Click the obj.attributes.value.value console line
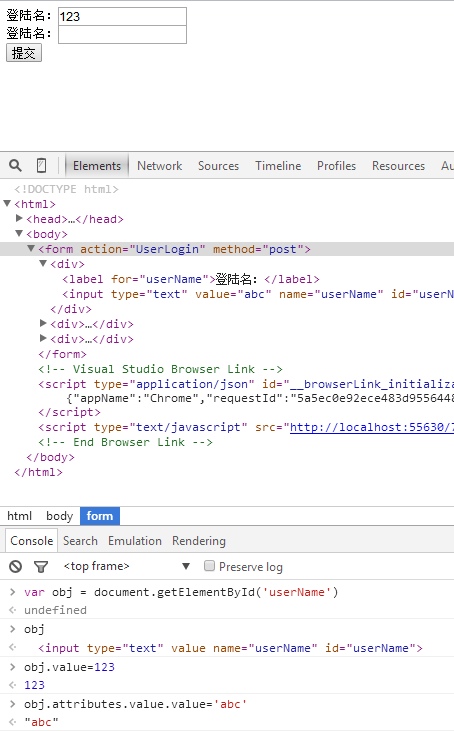454x731 pixels. click(x=136, y=704)
